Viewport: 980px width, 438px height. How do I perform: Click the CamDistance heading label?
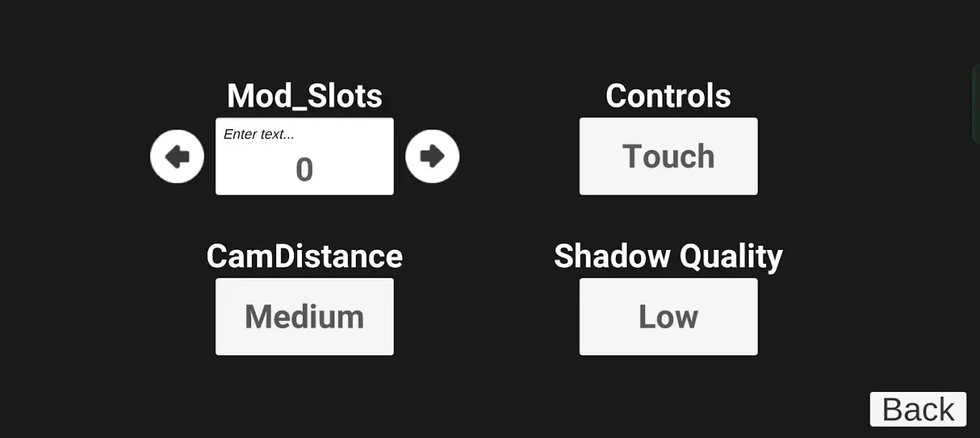(304, 256)
